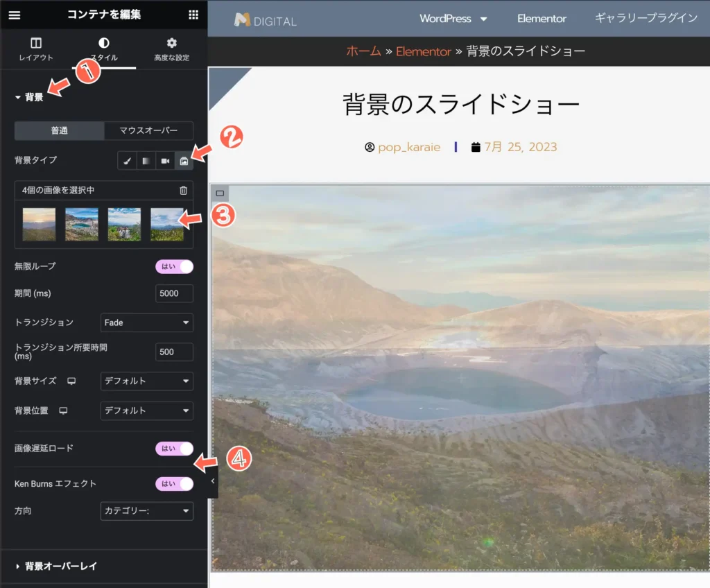Open the 背景サイズ dropdown
The height and width of the screenshot is (588, 710).
coord(146,381)
